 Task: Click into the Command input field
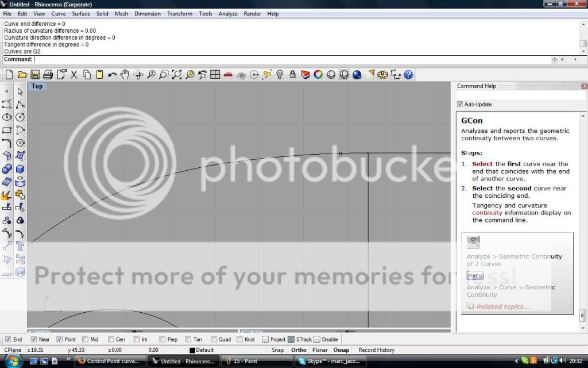[x=287, y=59]
